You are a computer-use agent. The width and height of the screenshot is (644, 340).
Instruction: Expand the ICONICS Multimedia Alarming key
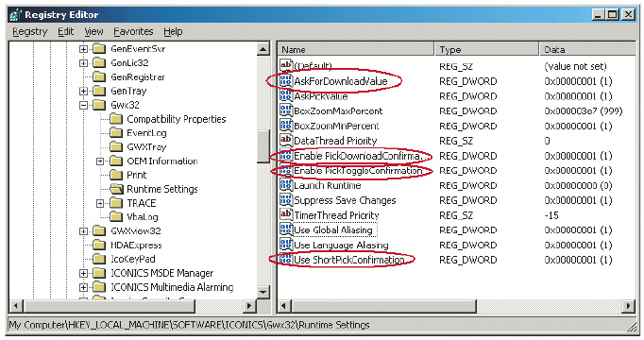(x=83, y=287)
